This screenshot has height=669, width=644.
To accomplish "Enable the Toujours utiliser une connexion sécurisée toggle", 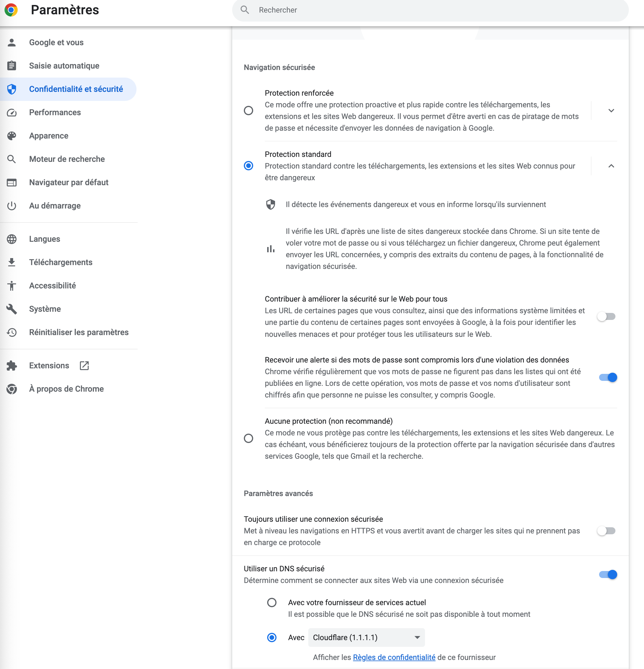I will point(606,531).
